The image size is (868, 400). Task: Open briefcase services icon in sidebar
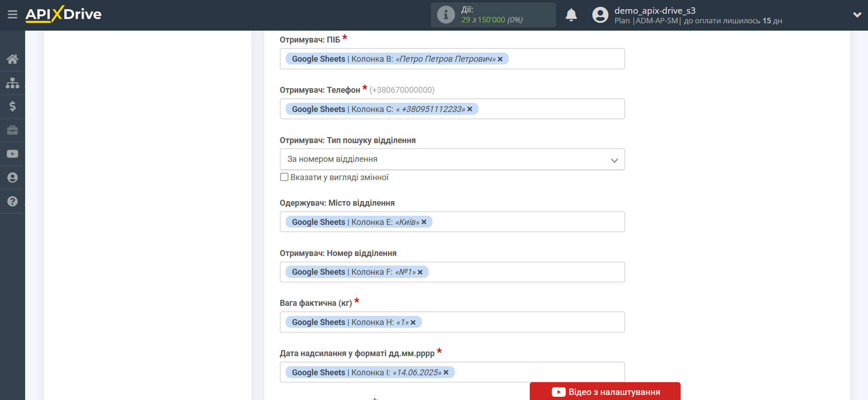coord(12,130)
